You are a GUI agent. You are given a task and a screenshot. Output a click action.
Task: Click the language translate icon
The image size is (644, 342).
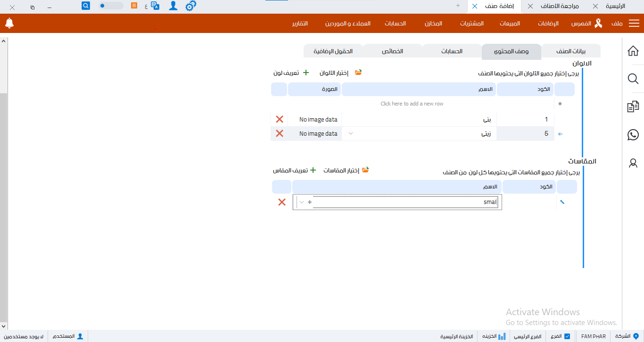155,6
